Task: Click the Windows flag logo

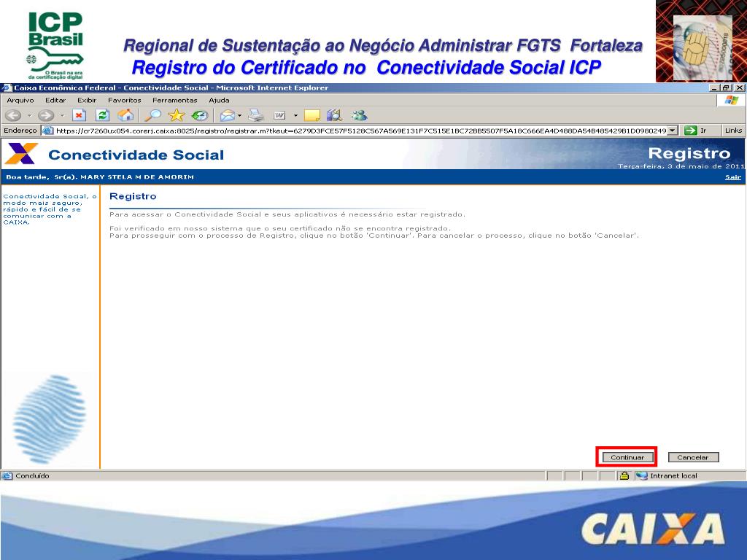Action: coord(731,100)
